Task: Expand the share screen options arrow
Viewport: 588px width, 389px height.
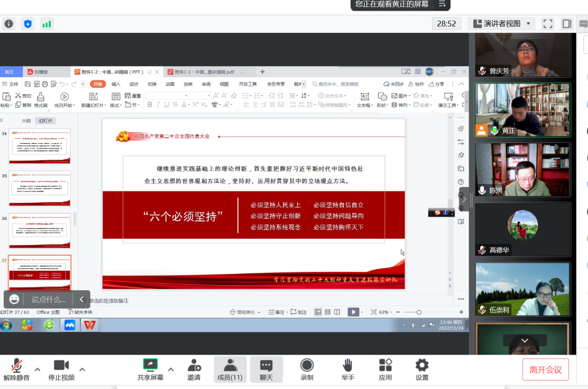Action: (x=171, y=370)
